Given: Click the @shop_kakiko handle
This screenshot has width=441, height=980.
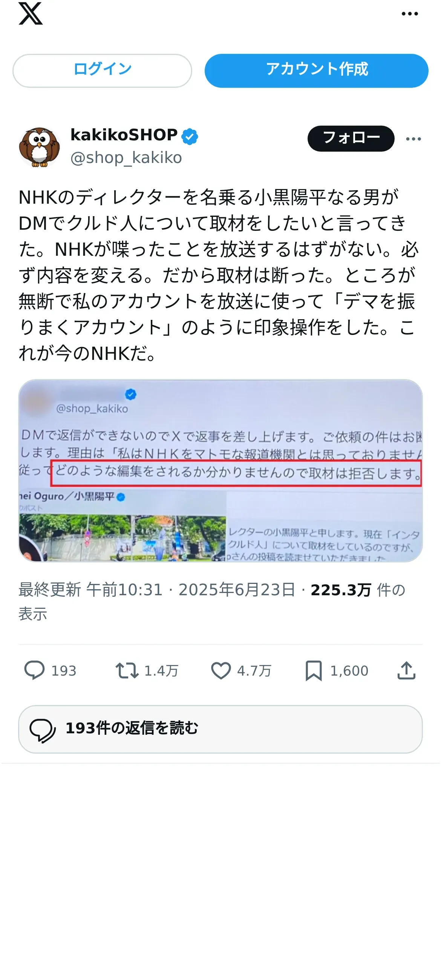Looking at the screenshot, I should click(126, 158).
